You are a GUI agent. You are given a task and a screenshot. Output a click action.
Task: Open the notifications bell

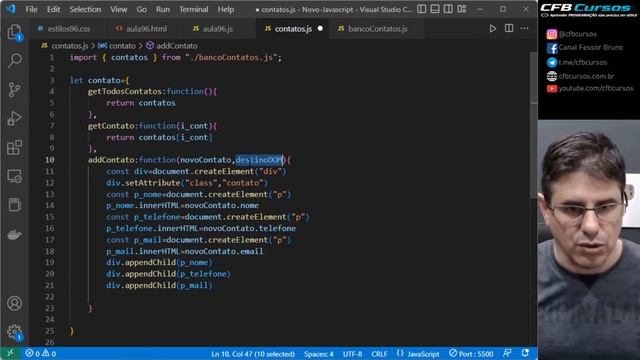[525, 353]
